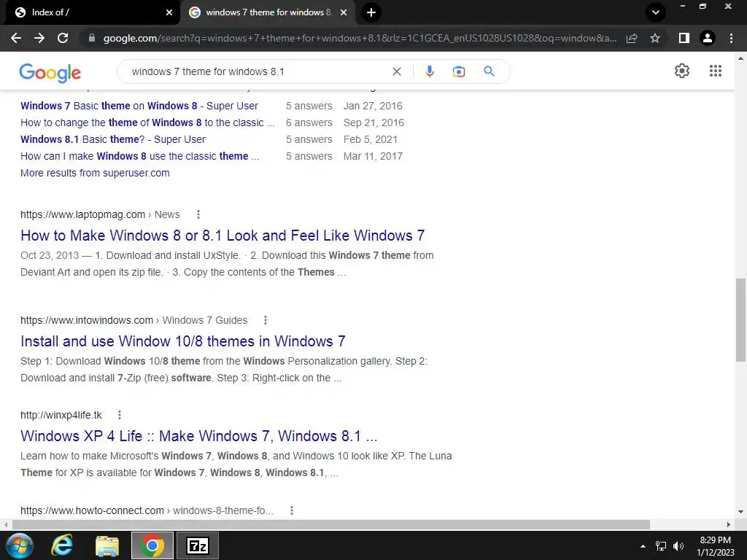747x560 pixels.
Task: Open How to change the theme of Windows 8 link
Action: (147, 122)
